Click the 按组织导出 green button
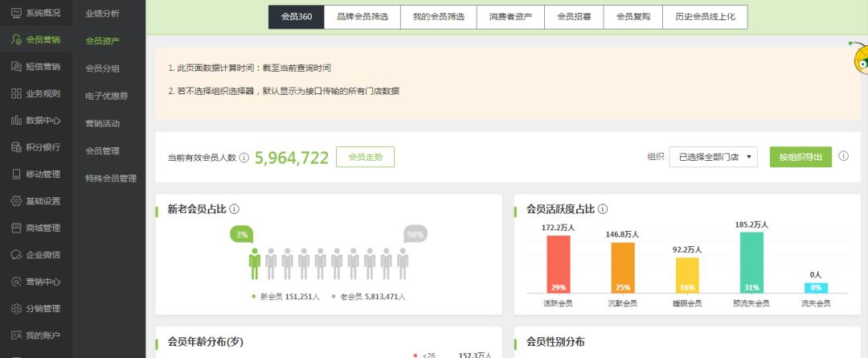Image resolution: width=868 pixels, height=358 pixels. [x=800, y=157]
